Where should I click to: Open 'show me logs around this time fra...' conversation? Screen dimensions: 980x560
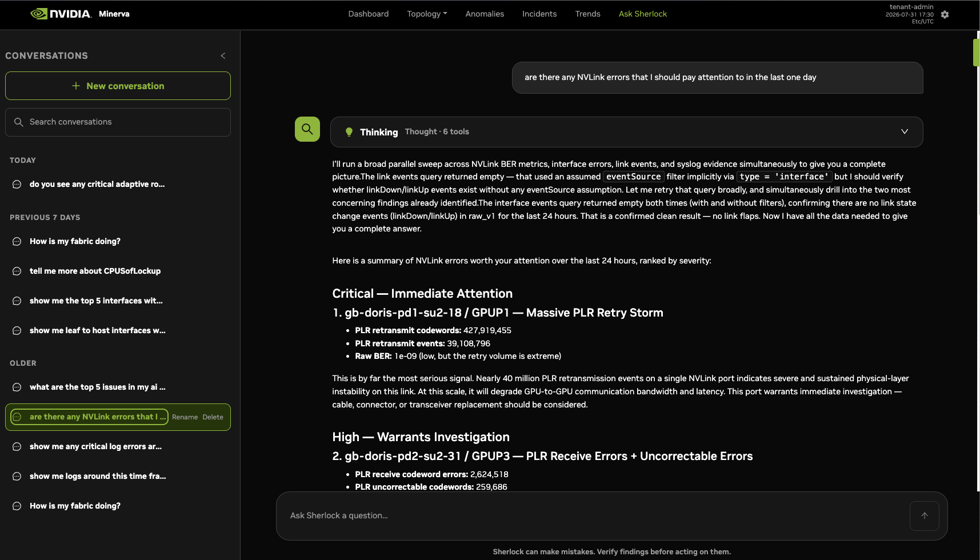pos(98,477)
